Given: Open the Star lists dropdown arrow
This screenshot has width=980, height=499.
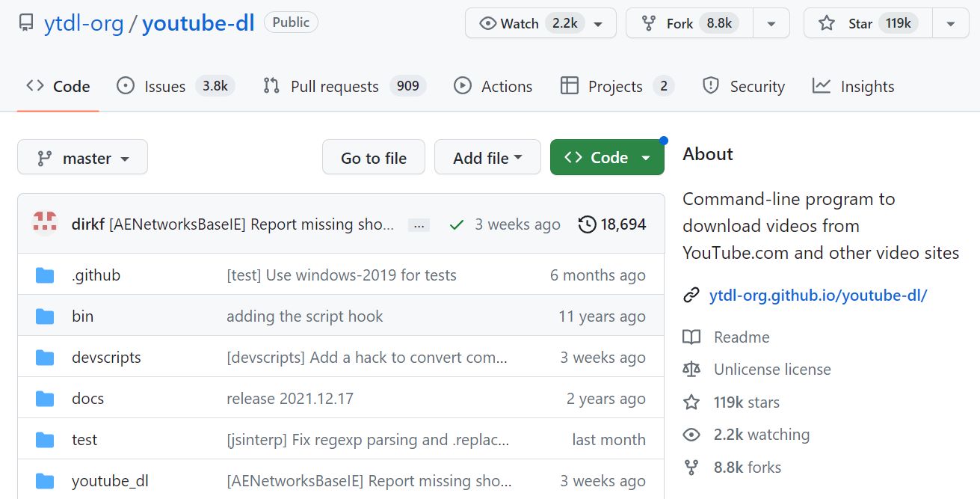Looking at the screenshot, I should [x=951, y=23].
